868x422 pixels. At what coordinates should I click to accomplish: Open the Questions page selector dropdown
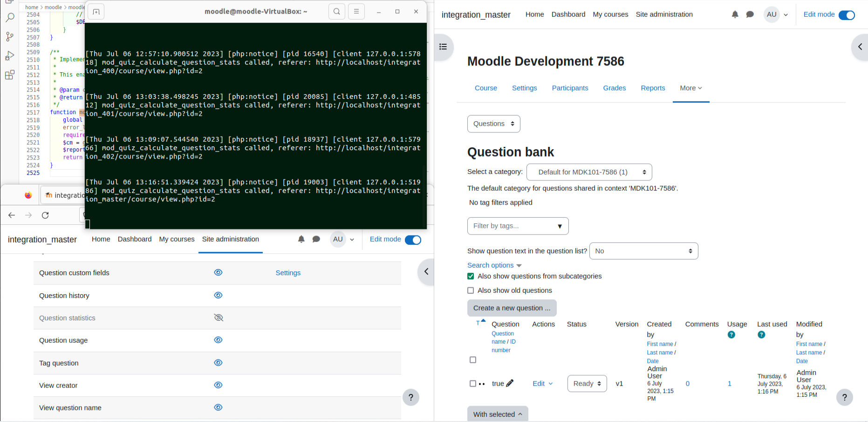494,124
